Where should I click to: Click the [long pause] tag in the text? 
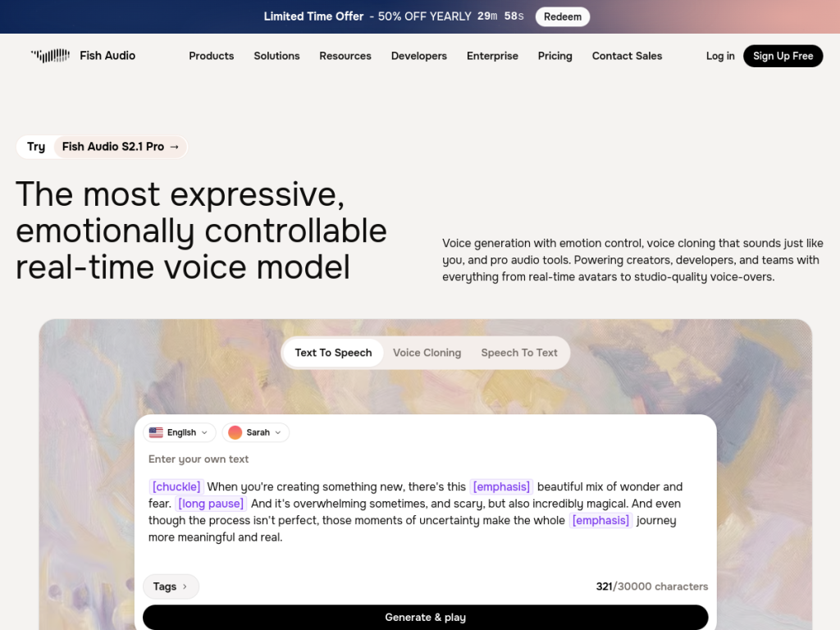pos(211,504)
